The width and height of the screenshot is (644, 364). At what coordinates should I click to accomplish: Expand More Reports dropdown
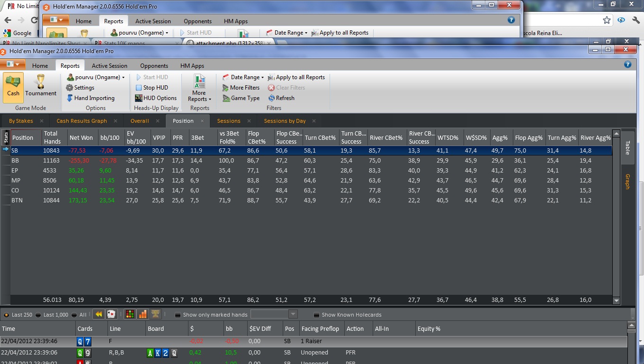click(x=199, y=88)
